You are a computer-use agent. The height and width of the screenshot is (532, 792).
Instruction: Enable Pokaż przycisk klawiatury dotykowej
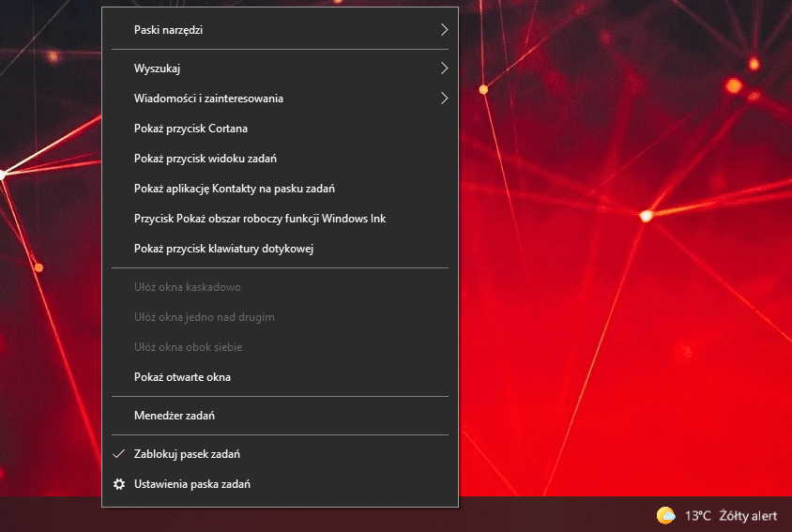(x=280, y=249)
